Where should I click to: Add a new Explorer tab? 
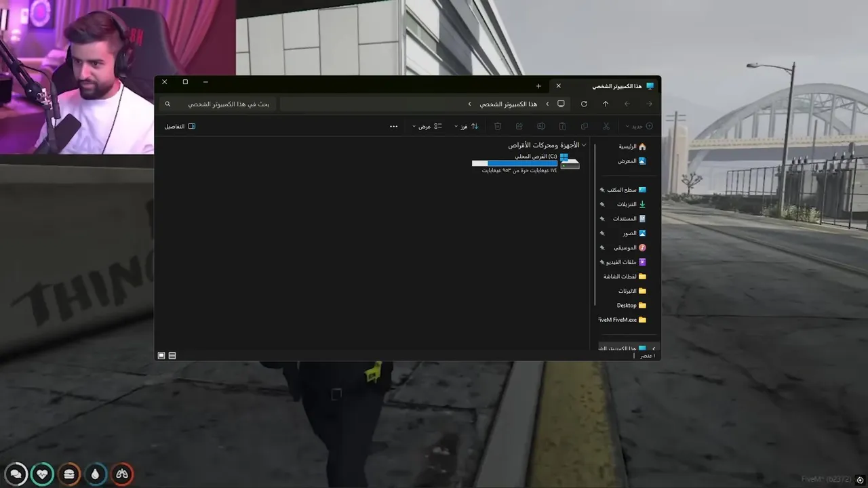pyautogui.click(x=538, y=86)
